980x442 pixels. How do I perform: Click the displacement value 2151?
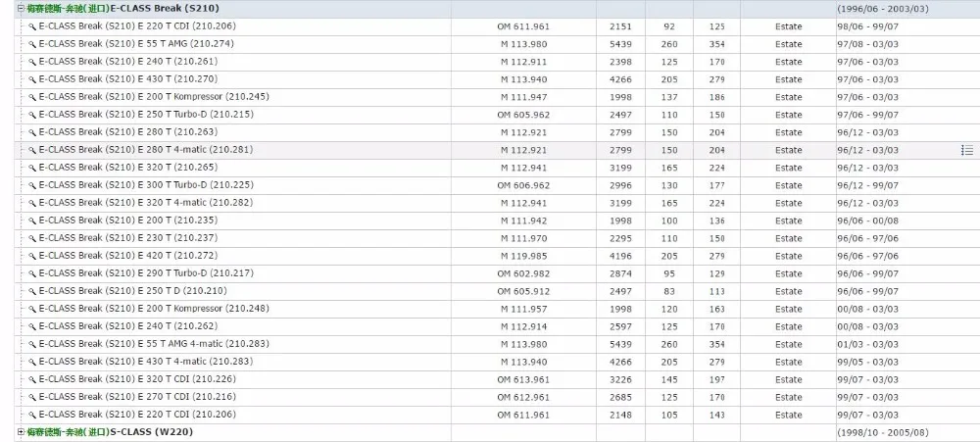tap(620, 26)
